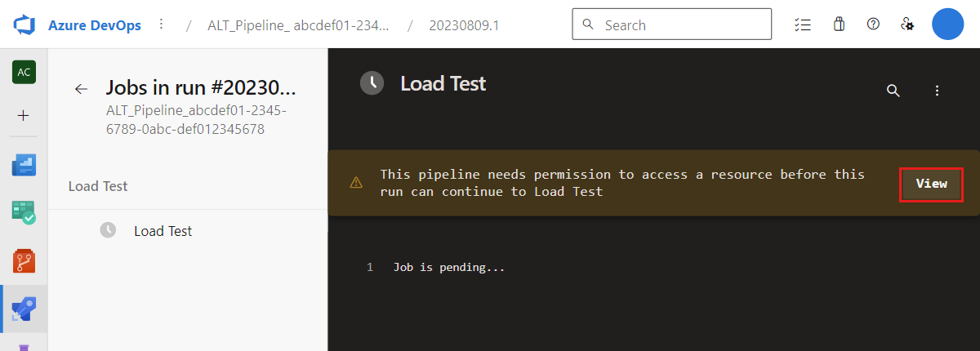Open the log's more actions menu

[938, 91]
